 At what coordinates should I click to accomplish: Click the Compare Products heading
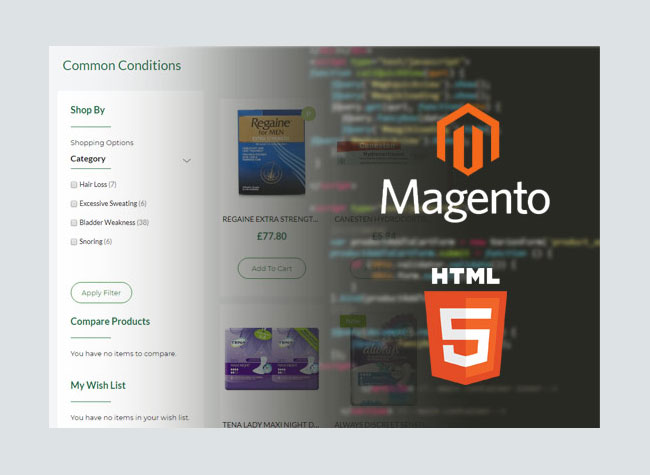point(110,321)
